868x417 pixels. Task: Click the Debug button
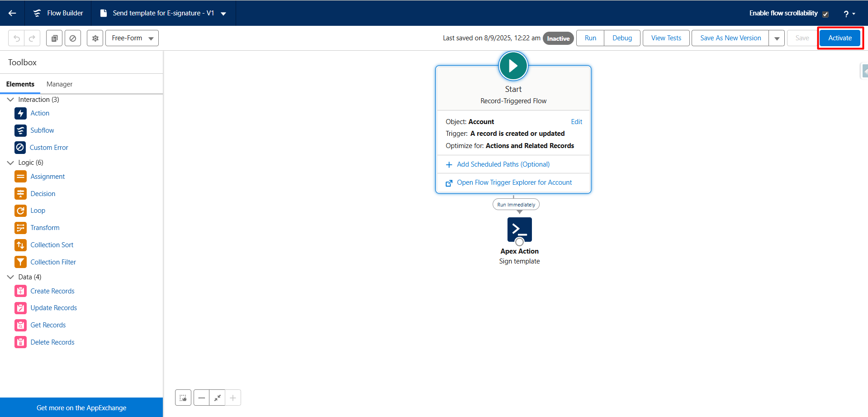pyautogui.click(x=622, y=38)
